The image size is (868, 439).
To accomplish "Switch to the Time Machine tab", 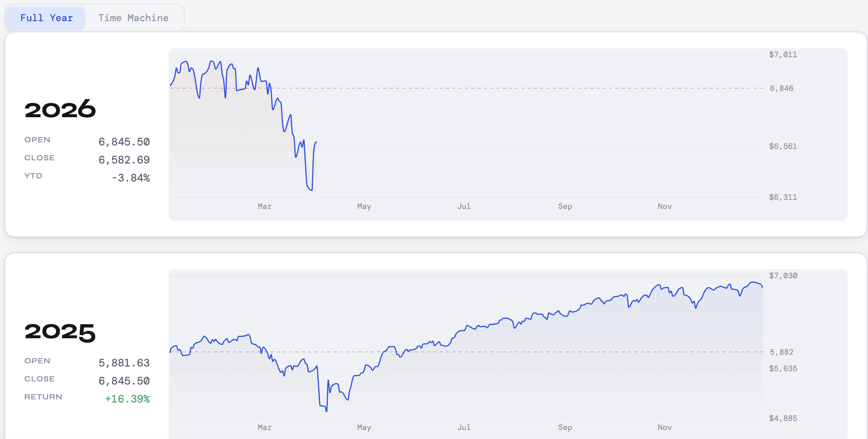I will (x=134, y=17).
